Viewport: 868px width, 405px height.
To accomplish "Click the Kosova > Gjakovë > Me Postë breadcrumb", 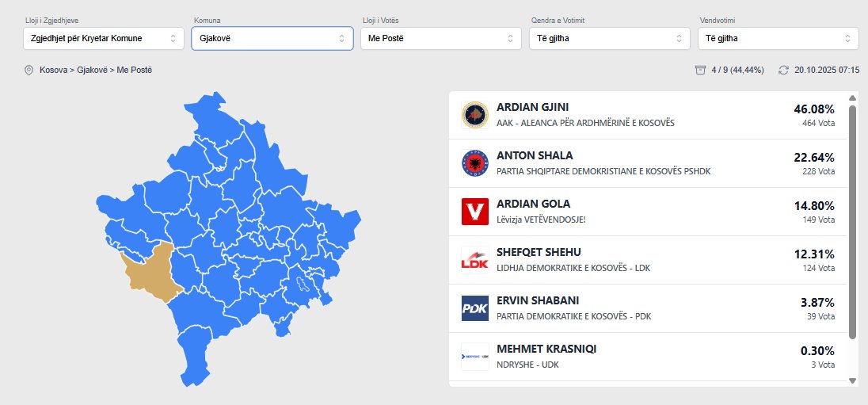I will coord(95,71).
